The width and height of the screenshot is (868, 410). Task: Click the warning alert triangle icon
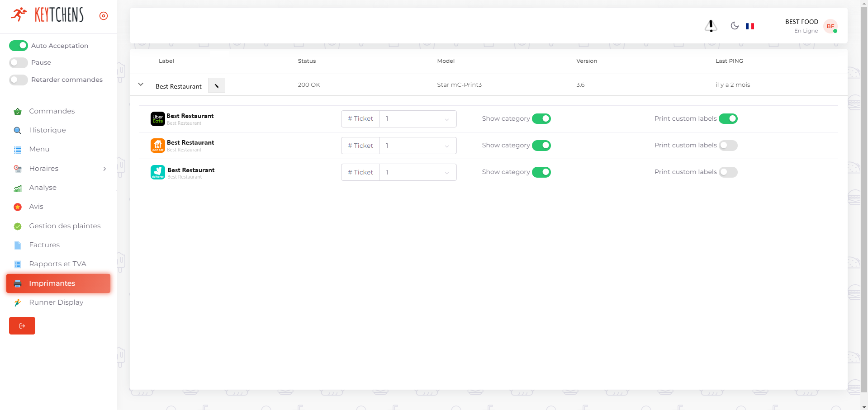click(711, 26)
